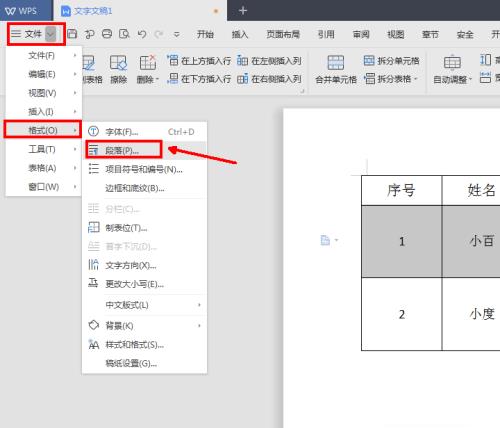This screenshot has height=428, width=500.
Task: Click the Export to PDF icon
Action: pyautogui.click(x=89, y=34)
